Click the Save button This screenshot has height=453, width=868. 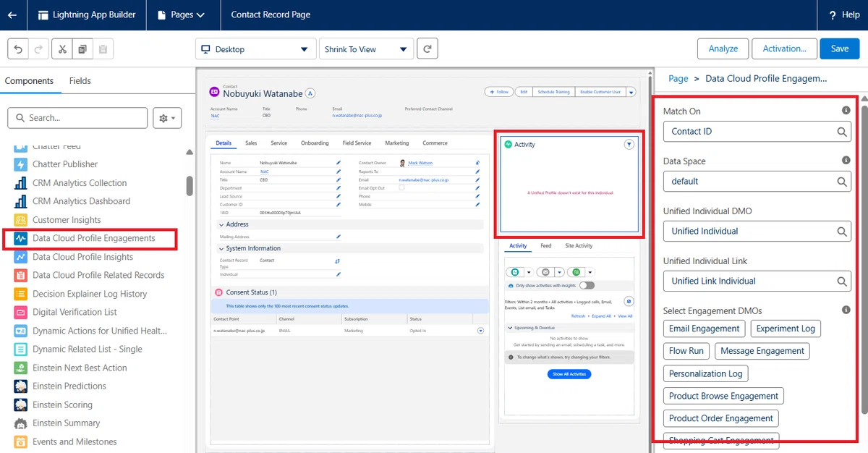(840, 48)
